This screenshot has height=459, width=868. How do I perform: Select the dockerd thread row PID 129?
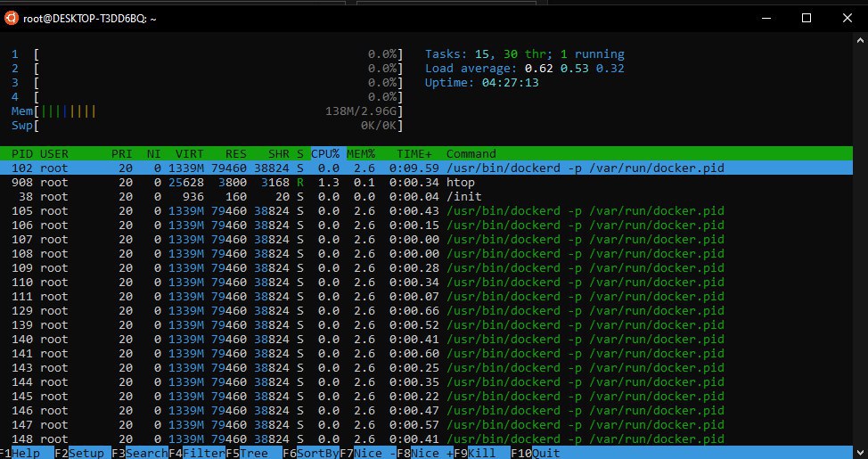pos(426,311)
